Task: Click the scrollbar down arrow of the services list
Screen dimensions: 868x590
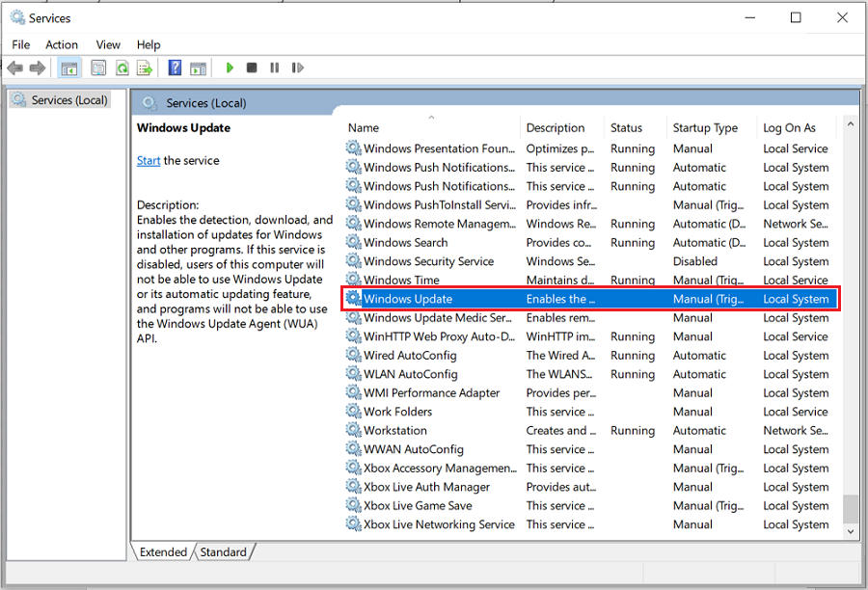Action: click(x=851, y=532)
